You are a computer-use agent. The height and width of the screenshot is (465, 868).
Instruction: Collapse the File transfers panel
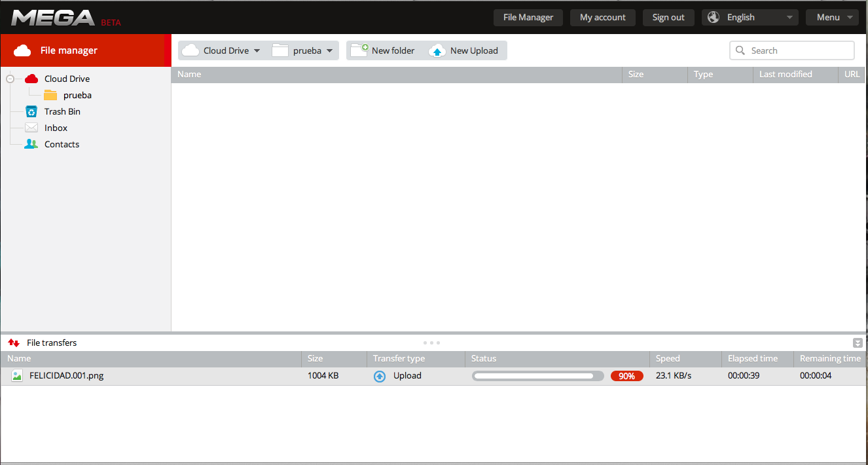pyautogui.click(x=858, y=343)
